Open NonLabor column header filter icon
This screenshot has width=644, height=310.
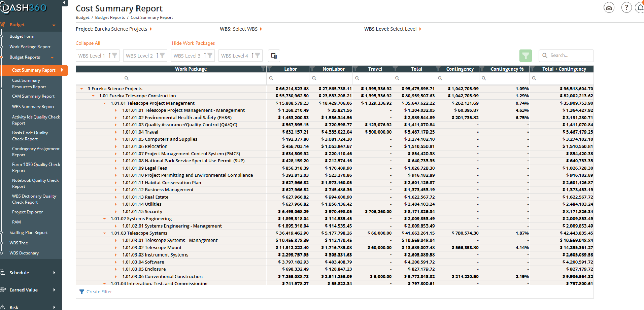point(312,69)
